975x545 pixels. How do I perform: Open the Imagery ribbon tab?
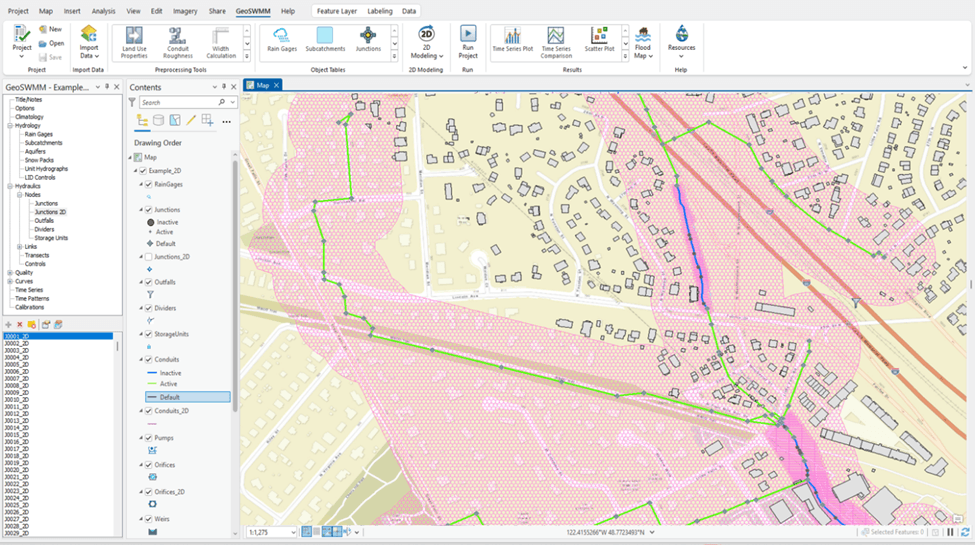tap(185, 11)
